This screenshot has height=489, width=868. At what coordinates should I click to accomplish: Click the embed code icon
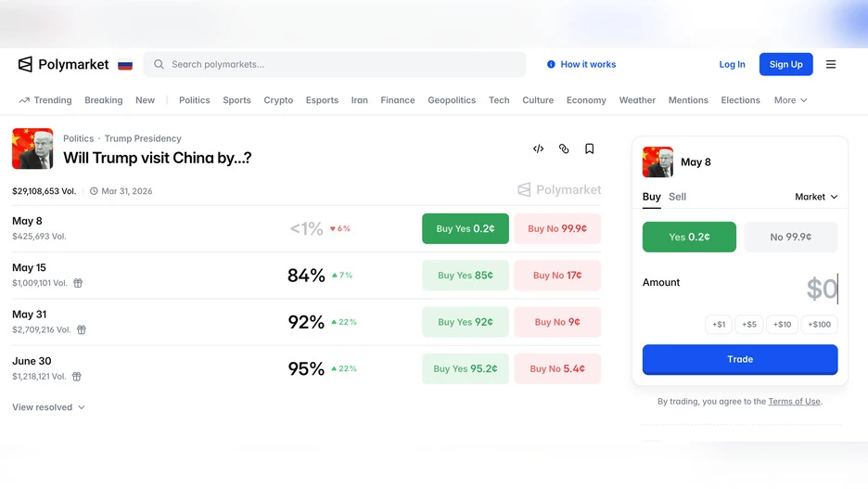(538, 148)
